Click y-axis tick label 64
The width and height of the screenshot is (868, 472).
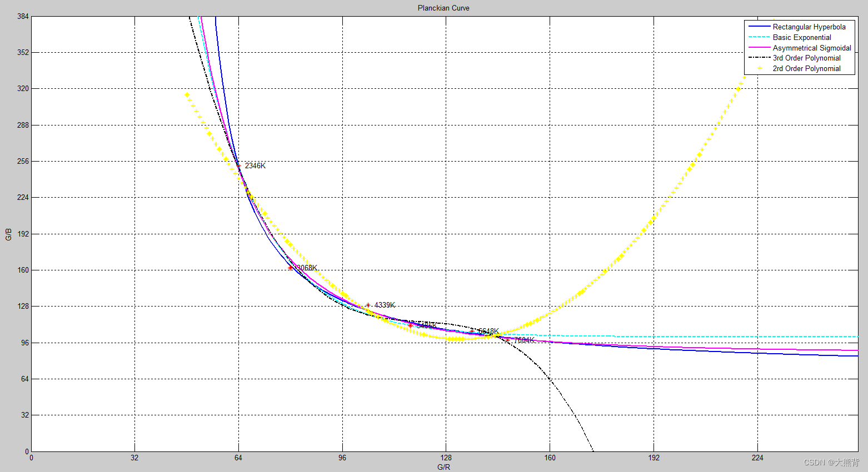point(25,379)
